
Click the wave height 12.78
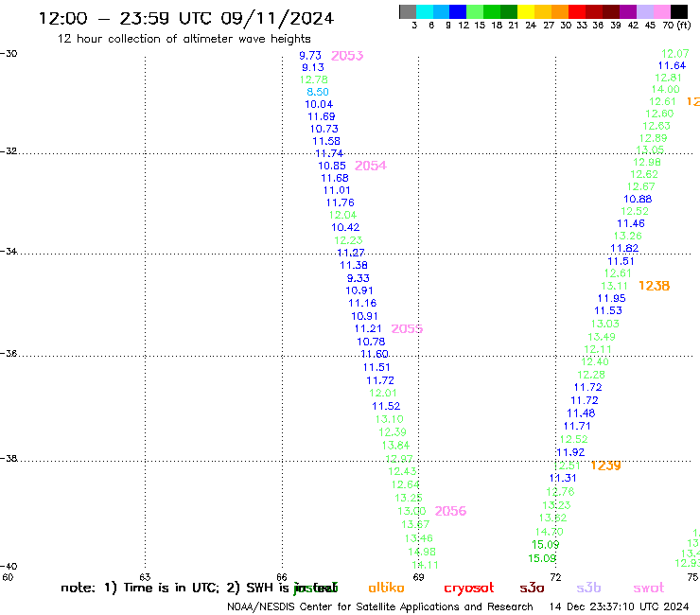click(x=314, y=79)
